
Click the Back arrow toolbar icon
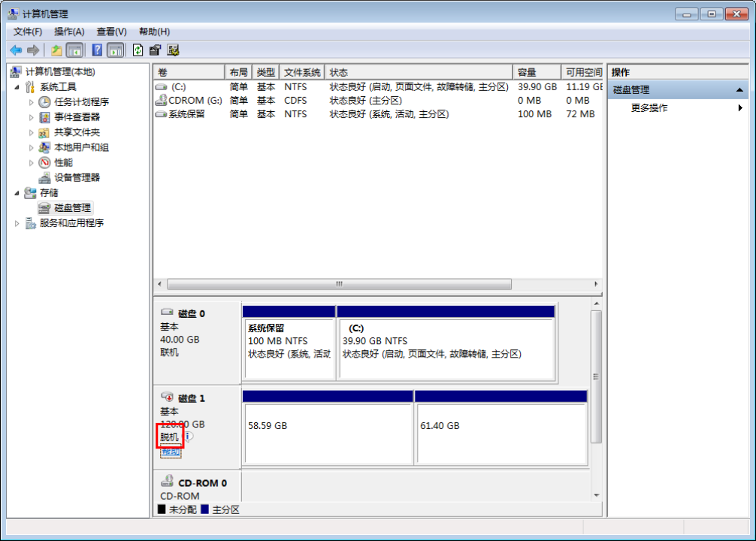16,50
